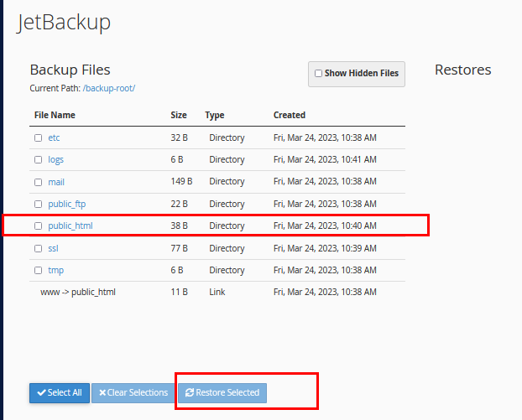
Task: Open the etc directory link
Action: (x=54, y=137)
